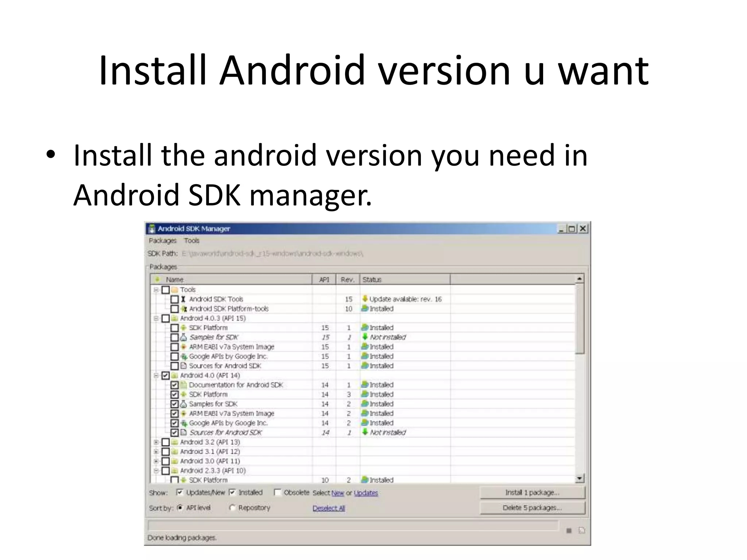Click the Delete 5 packages button

[x=533, y=508]
